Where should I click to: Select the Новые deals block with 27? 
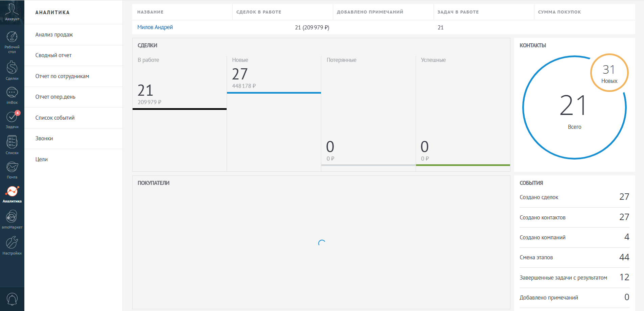[x=274, y=75]
